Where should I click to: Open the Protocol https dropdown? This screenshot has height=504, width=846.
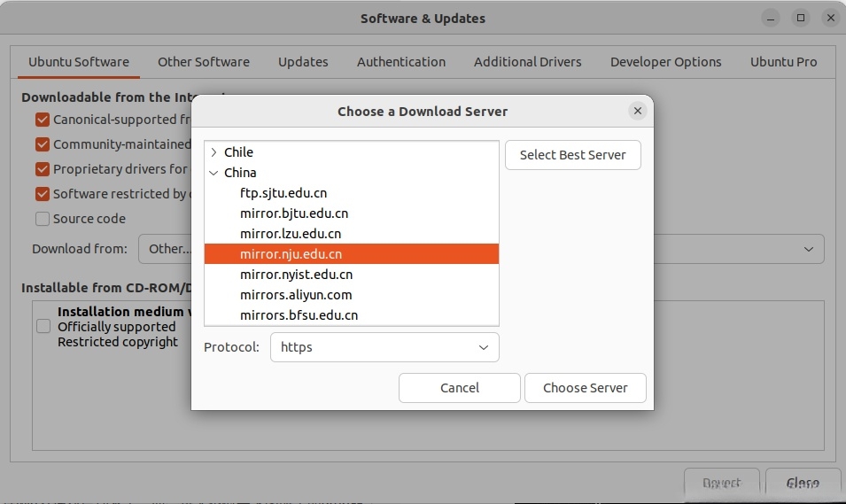pos(384,347)
